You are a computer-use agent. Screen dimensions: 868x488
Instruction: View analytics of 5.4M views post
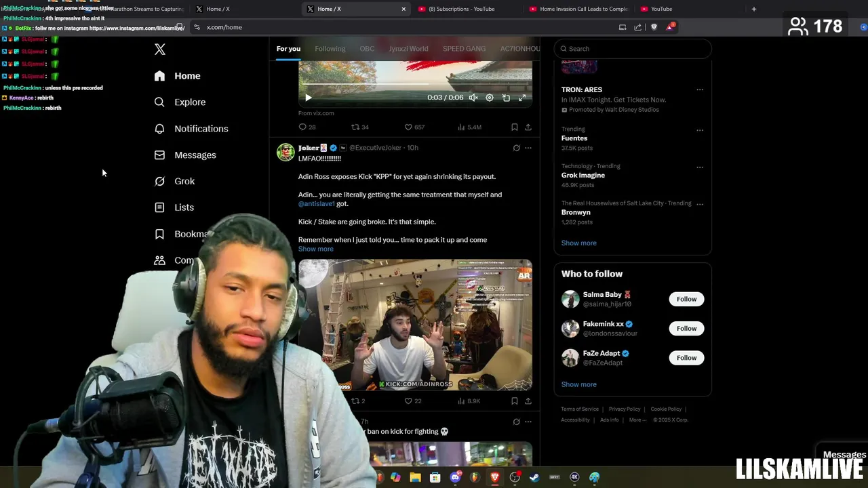[x=469, y=127]
